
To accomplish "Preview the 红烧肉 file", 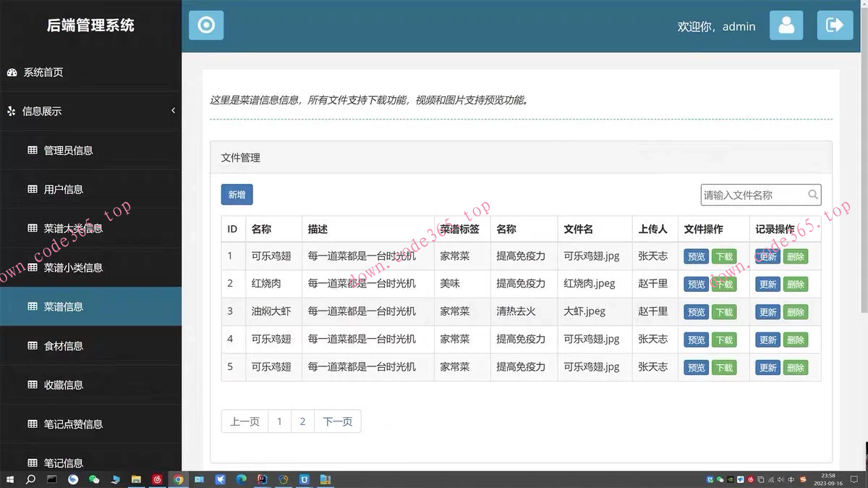I will pyautogui.click(x=696, y=285).
